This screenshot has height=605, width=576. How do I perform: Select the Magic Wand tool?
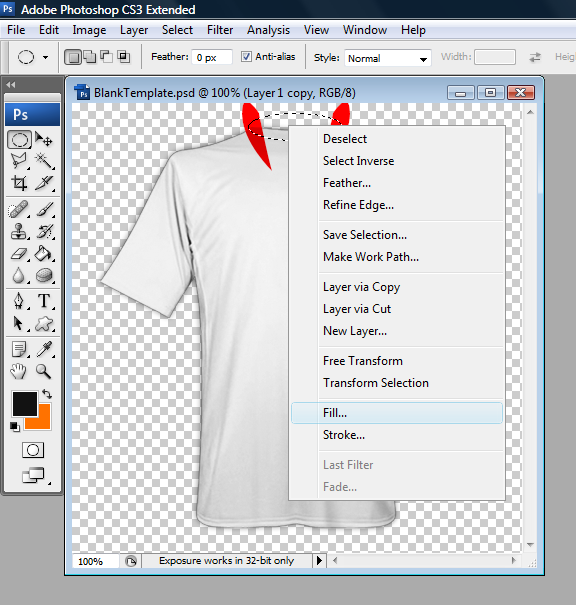44,161
